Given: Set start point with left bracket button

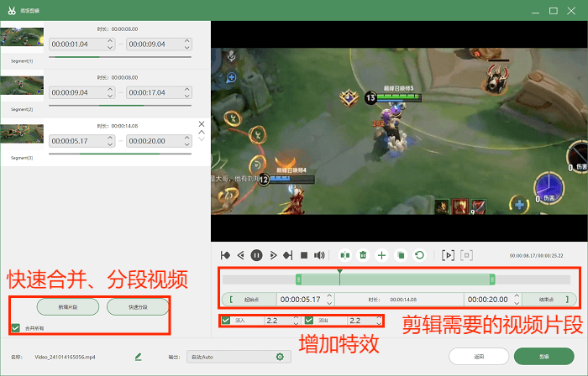Looking at the screenshot, I should tap(249, 300).
